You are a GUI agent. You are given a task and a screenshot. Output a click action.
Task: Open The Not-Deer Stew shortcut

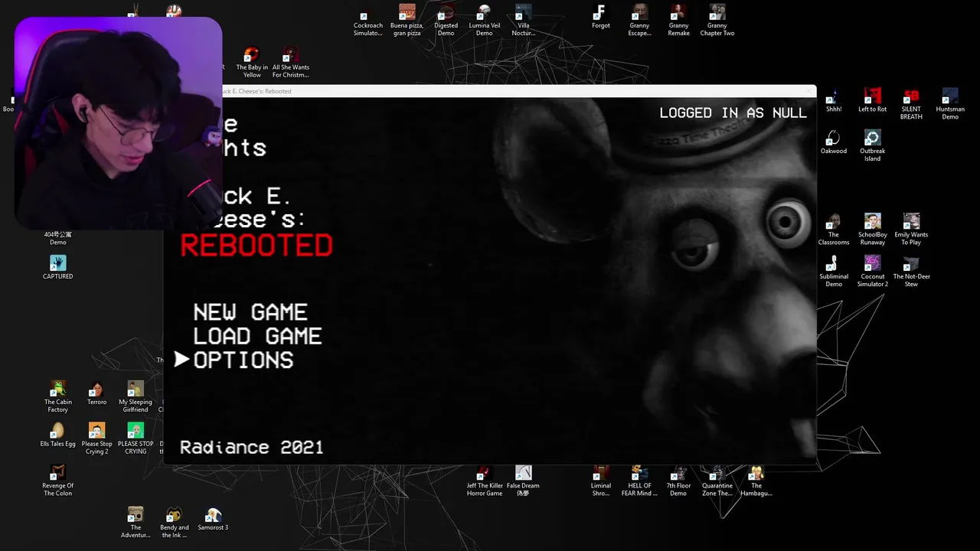click(911, 272)
